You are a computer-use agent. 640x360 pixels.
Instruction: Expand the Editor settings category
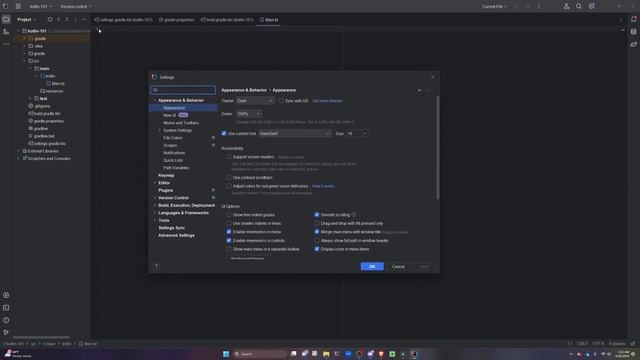[x=155, y=183]
